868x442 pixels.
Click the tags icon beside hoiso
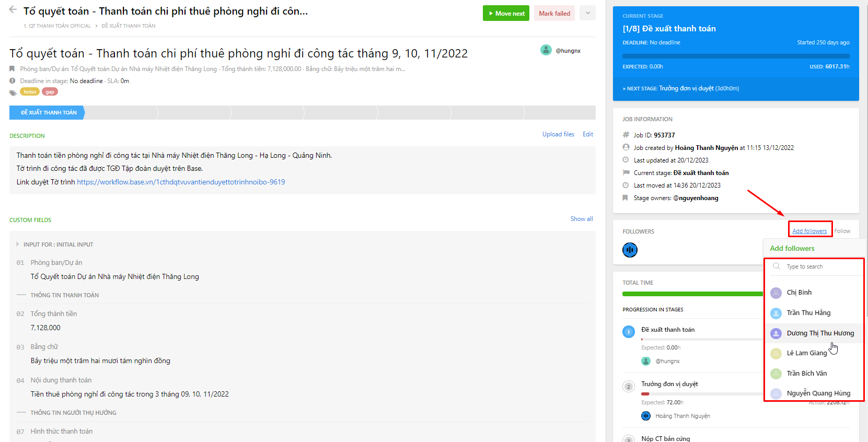13,93
